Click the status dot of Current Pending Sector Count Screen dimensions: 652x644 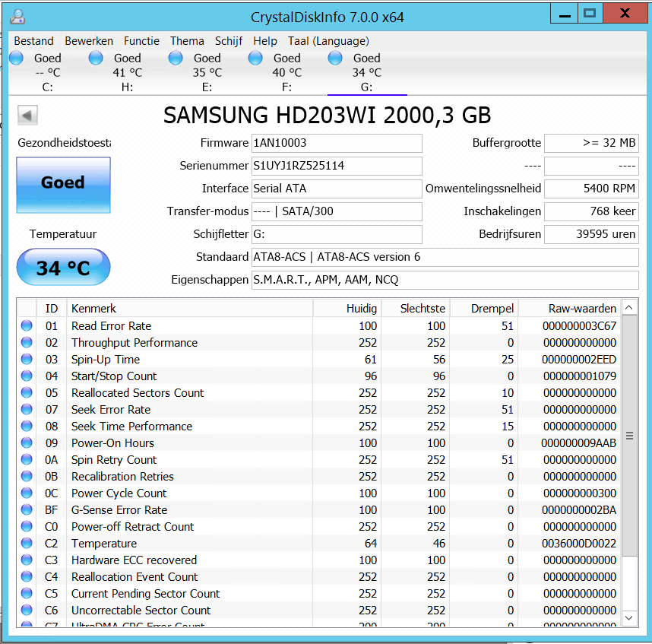click(x=27, y=593)
